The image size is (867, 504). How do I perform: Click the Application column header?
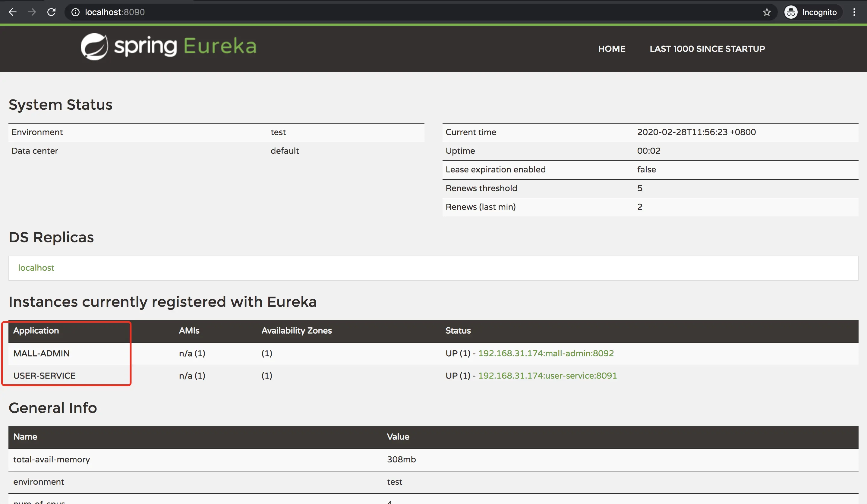click(36, 331)
